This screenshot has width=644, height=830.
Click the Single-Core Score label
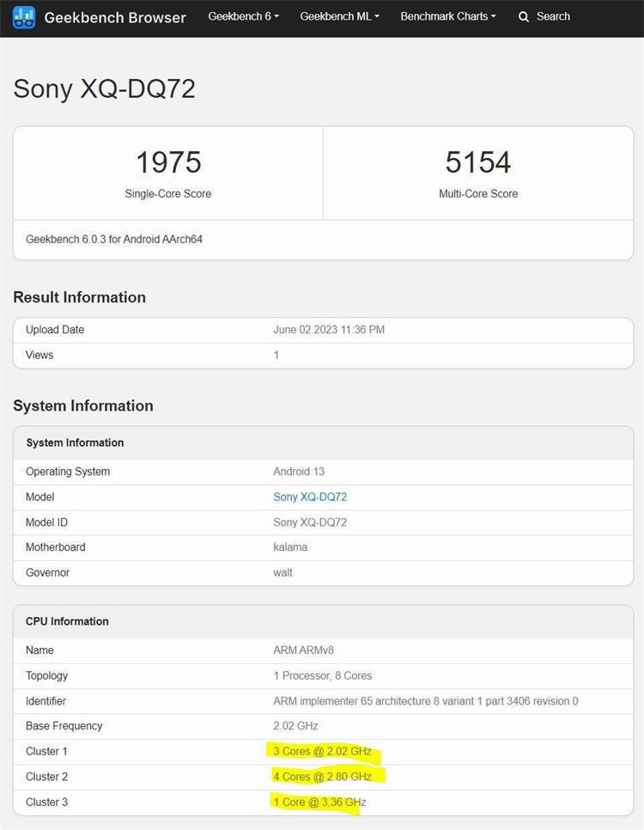[167, 193]
